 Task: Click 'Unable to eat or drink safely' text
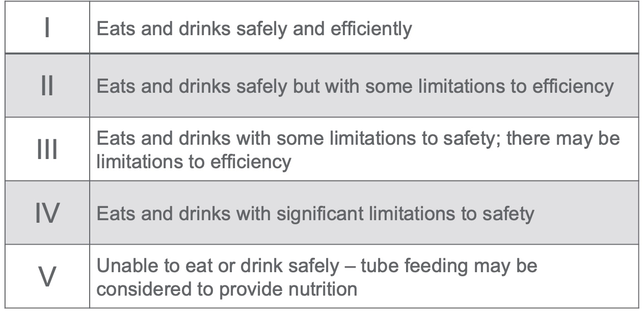(218, 266)
